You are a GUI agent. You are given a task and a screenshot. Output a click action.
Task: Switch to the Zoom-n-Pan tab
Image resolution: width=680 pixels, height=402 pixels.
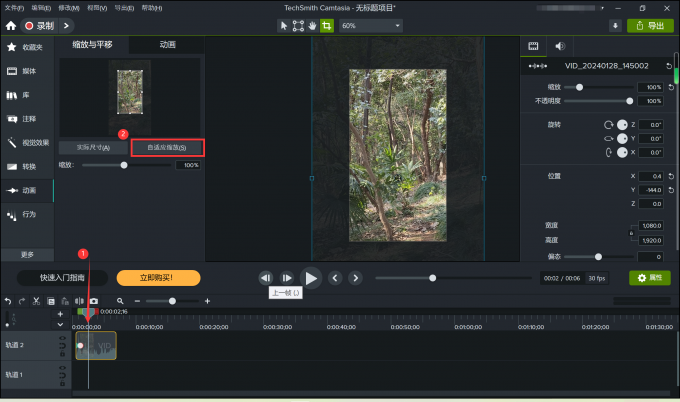pos(92,45)
